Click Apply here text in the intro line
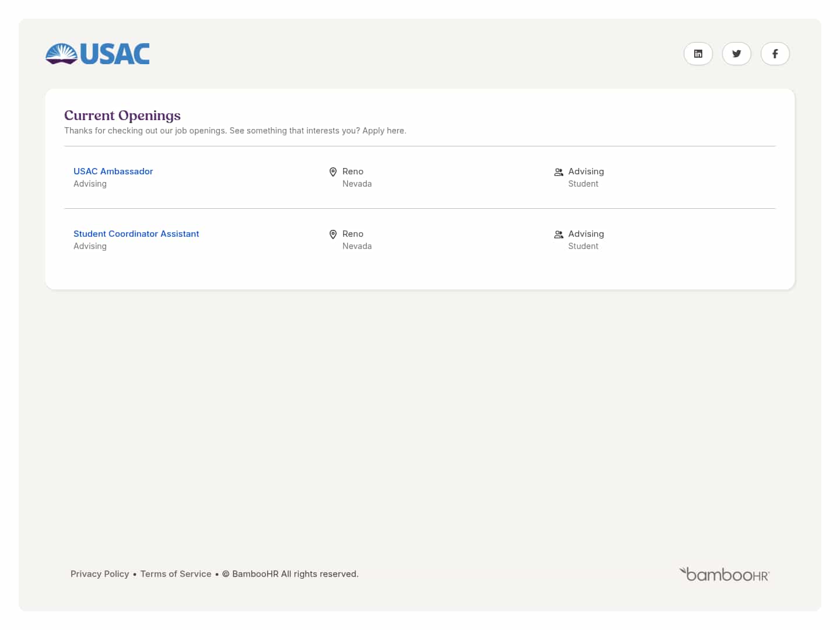The image size is (840, 630). (x=383, y=130)
